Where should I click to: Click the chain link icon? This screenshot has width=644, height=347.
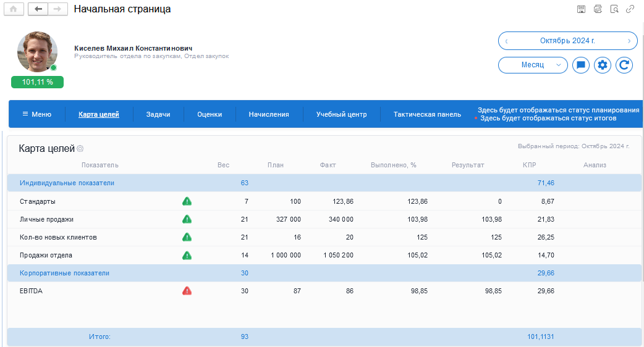[630, 9]
